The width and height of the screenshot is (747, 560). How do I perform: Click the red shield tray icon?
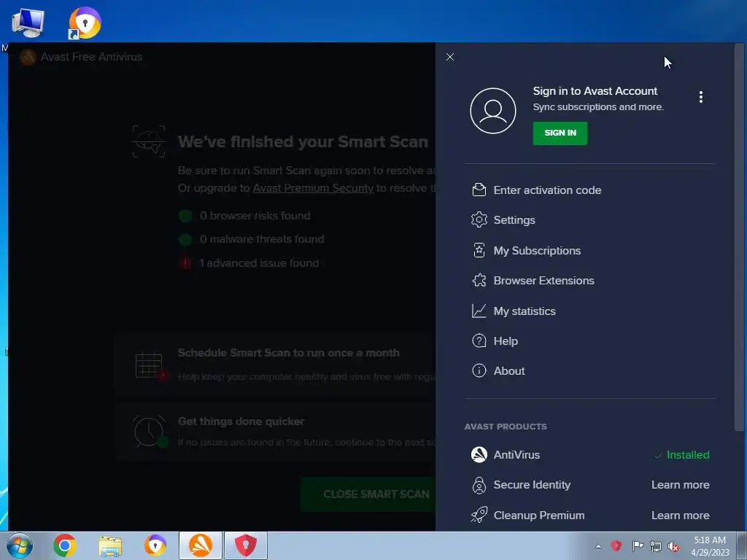click(616, 545)
